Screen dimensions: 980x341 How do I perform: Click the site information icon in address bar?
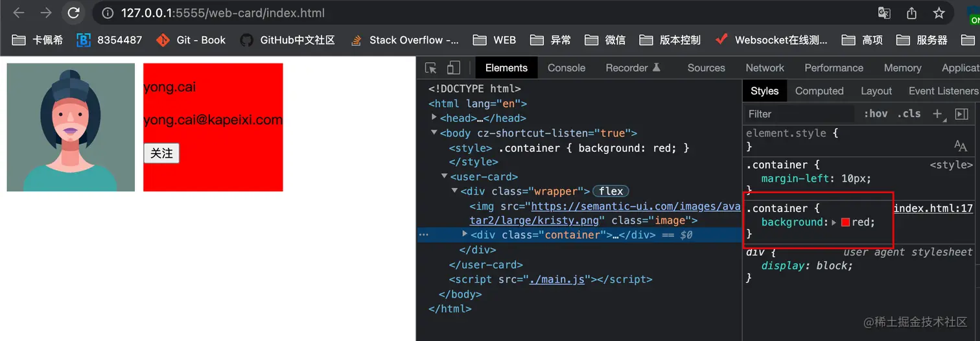(x=108, y=13)
